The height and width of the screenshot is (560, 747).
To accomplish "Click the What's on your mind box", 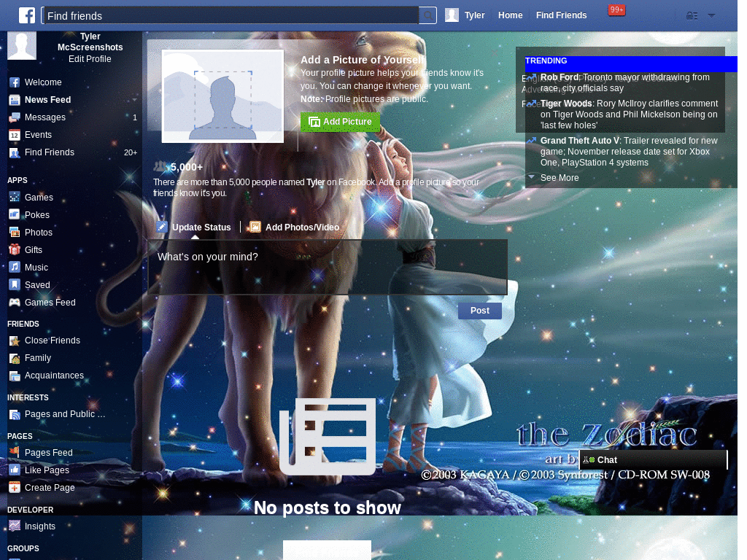I will 328,267.
